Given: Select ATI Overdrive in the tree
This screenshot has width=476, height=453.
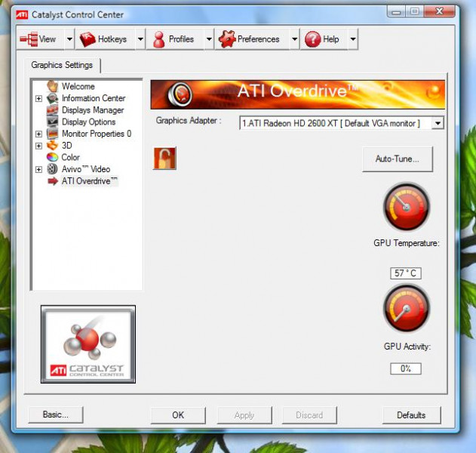Looking at the screenshot, I should 89,181.
